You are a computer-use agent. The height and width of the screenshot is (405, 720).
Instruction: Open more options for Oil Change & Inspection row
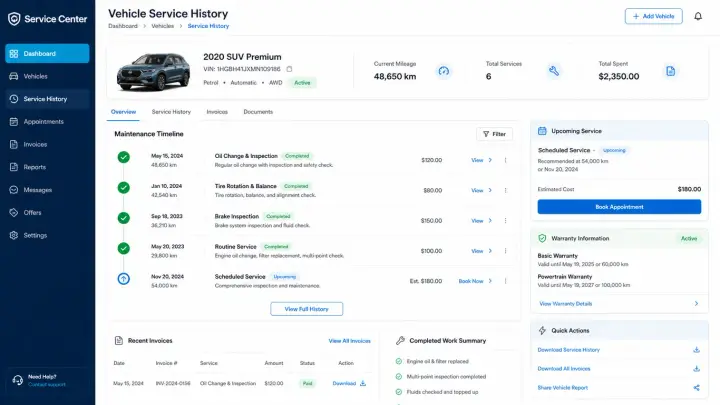(x=506, y=160)
